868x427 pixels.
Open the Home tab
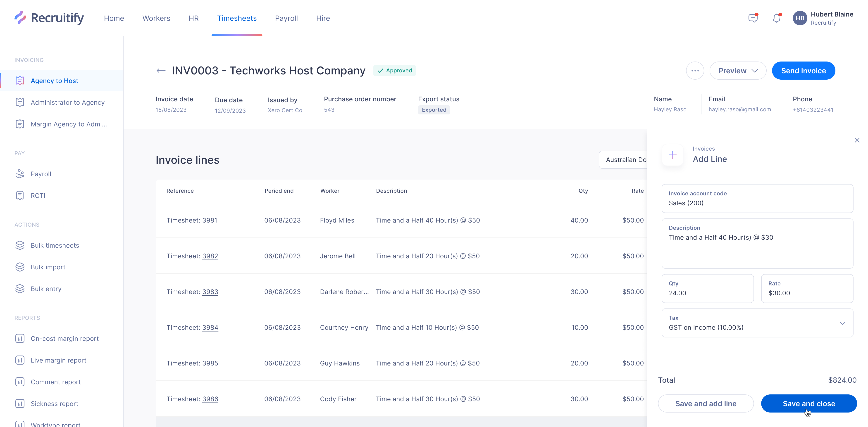(114, 18)
